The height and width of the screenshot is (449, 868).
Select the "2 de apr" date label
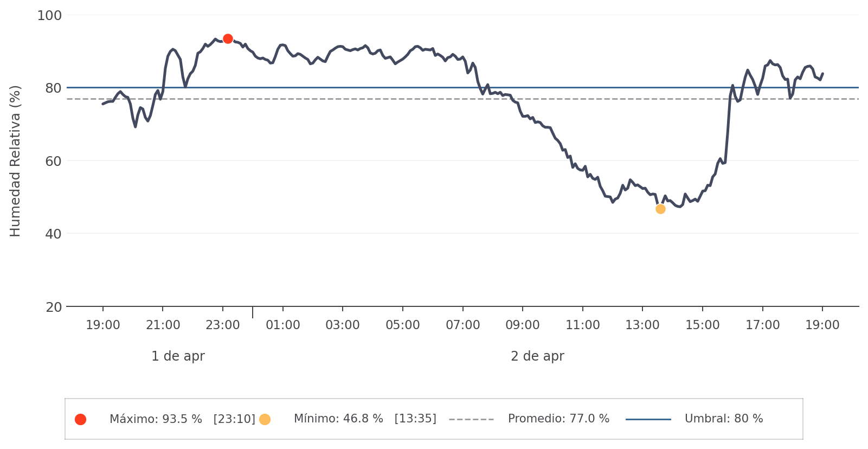pos(537,356)
